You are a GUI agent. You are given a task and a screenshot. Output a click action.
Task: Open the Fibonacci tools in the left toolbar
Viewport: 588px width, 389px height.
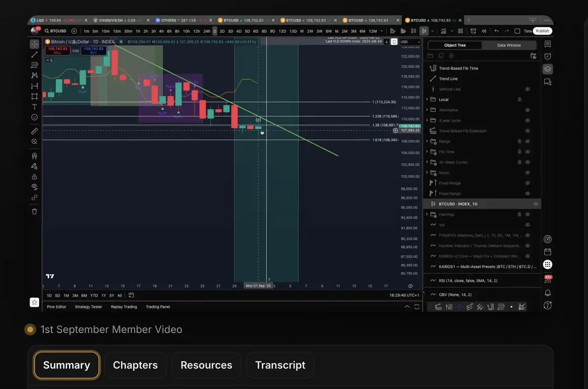[34, 65]
